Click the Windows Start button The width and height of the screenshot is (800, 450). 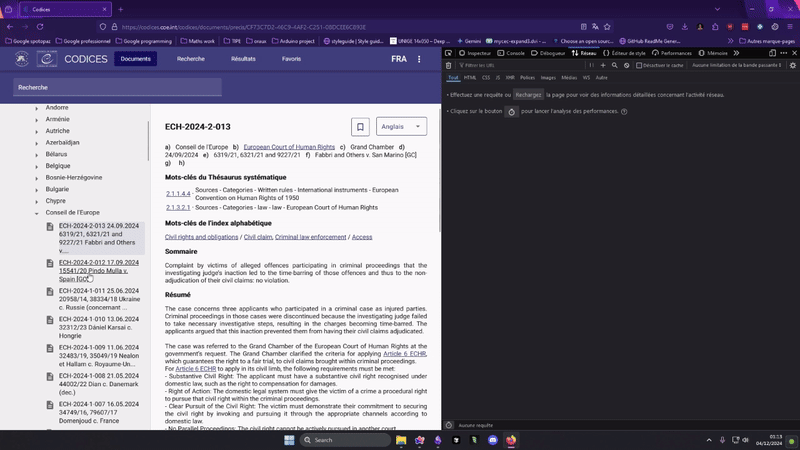(289, 440)
